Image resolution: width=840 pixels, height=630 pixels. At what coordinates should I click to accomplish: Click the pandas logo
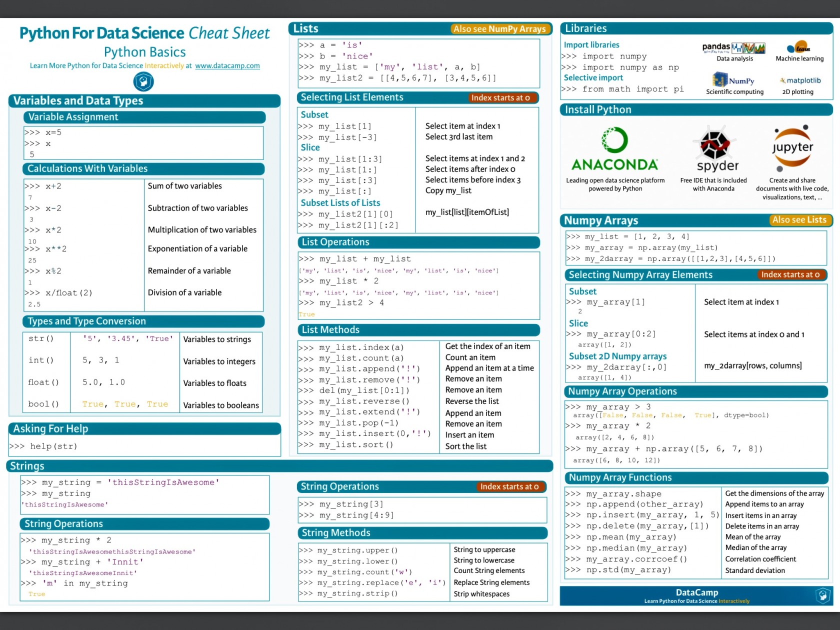(x=733, y=47)
